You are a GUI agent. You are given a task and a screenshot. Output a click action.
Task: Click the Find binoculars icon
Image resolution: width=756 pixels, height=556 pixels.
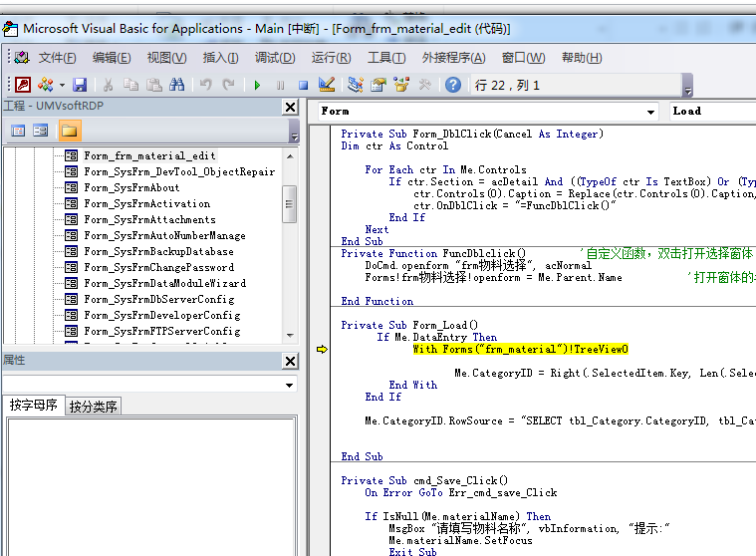pyautogui.click(x=176, y=85)
